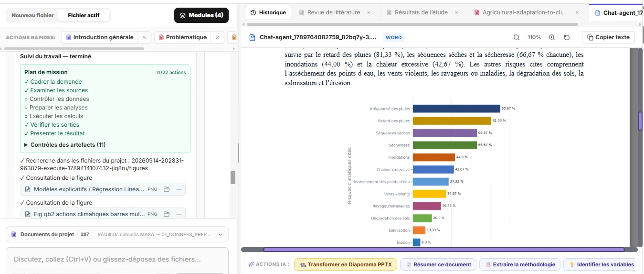Open the Historique tab
The width and height of the screenshot is (644, 274).
click(x=268, y=12)
